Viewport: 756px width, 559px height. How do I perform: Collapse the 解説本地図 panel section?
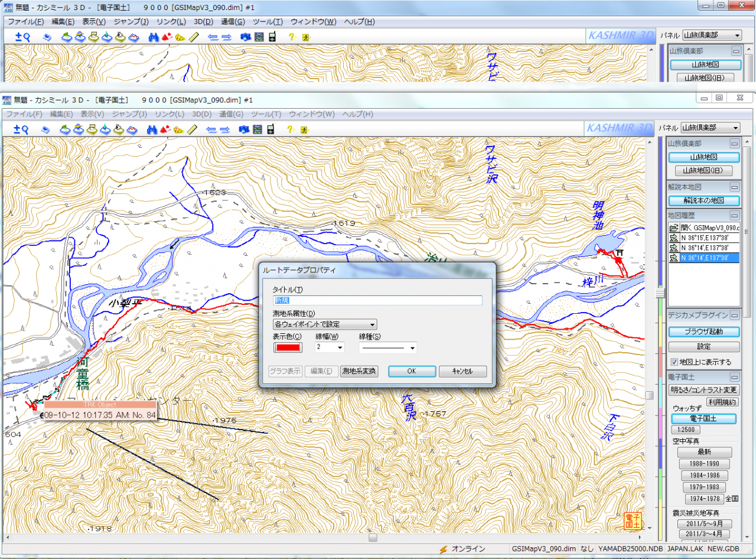pos(735,187)
